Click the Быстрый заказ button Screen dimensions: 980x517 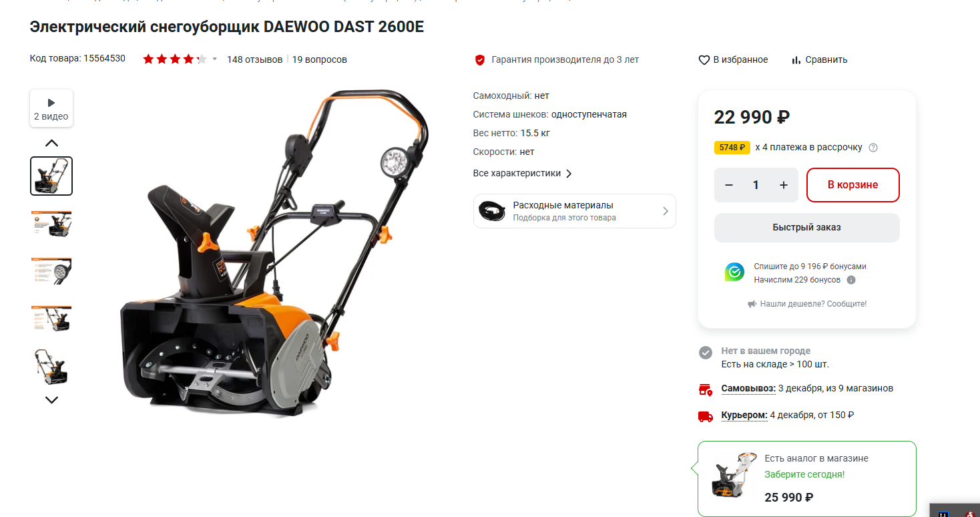[806, 227]
